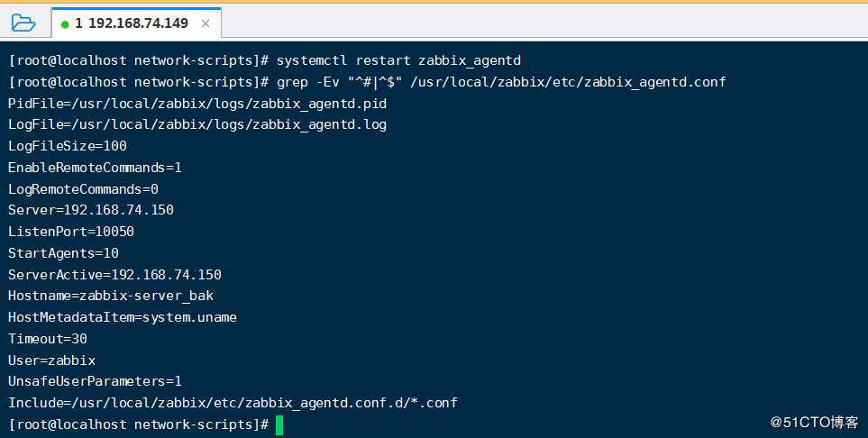Click the LogFileSize=100 line

click(x=68, y=146)
